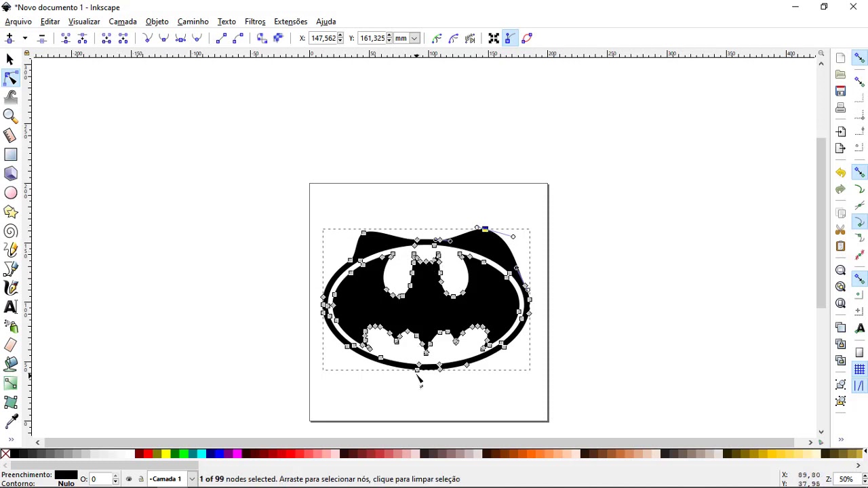868x488 pixels.
Task: Make selected nodes smooth
Action: (x=163, y=38)
